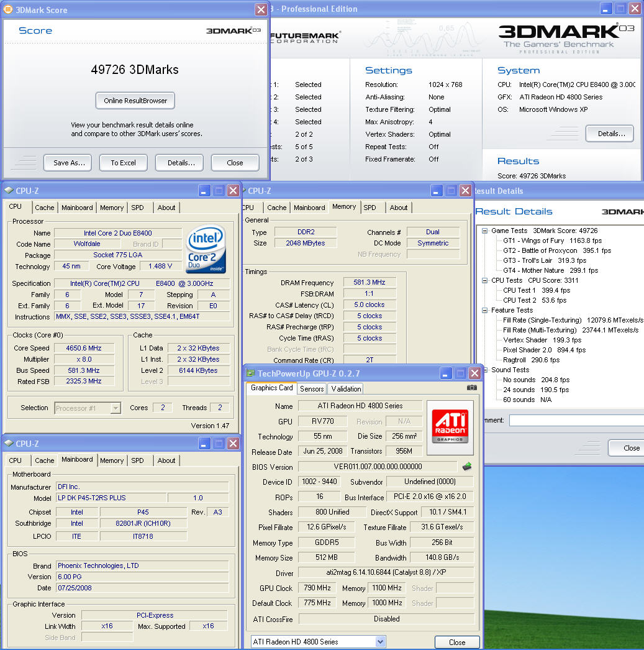Collapse the CPU Tests tree node
Image resolution: width=644 pixels, height=650 pixels.
click(484, 281)
